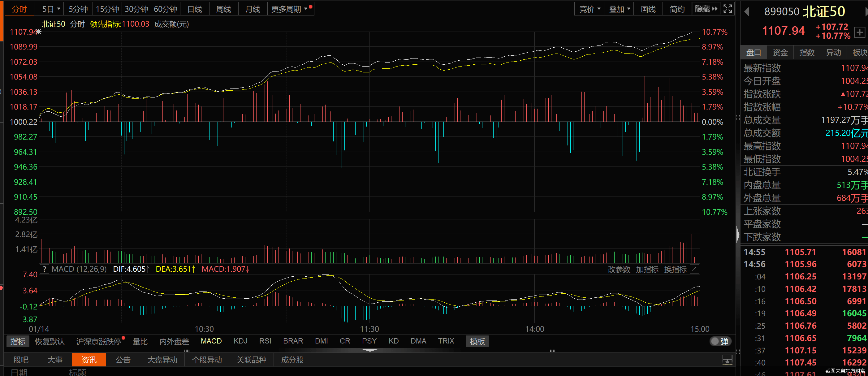Image resolution: width=868 pixels, height=376 pixels.
Task: Select the 内外盘差 indicator
Action: pyautogui.click(x=174, y=341)
